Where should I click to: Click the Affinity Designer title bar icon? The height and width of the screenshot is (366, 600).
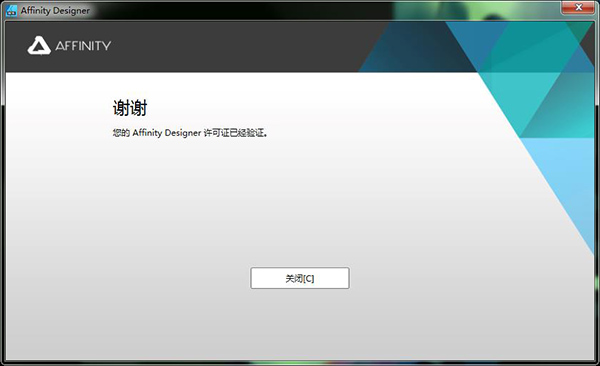(11, 11)
